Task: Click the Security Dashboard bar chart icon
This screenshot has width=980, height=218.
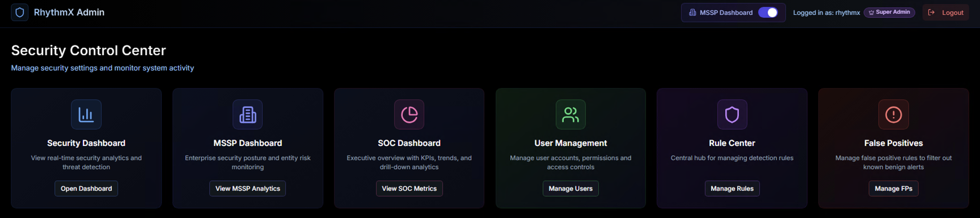Action: [86, 114]
